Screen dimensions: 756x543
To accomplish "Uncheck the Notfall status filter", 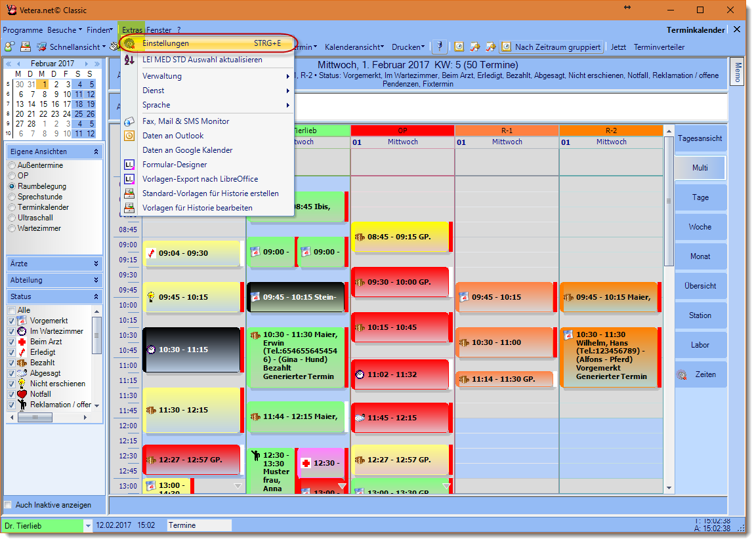I will click(10, 393).
